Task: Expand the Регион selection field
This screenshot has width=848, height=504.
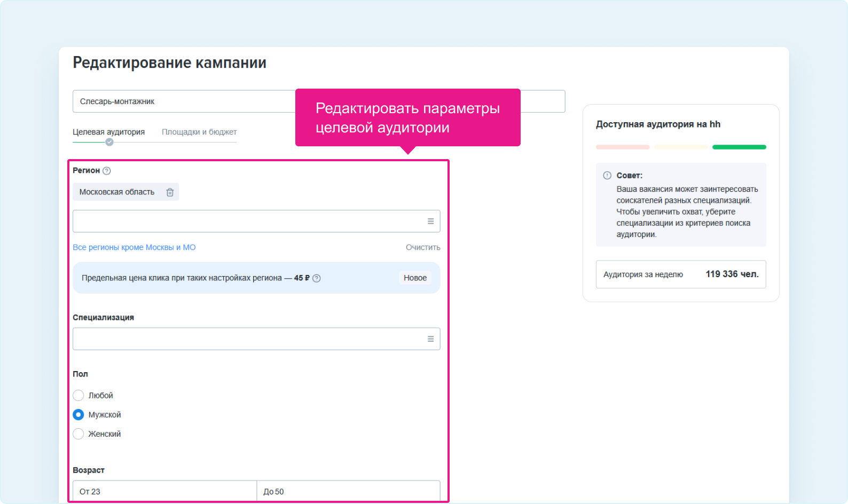Action: [248, 222]
